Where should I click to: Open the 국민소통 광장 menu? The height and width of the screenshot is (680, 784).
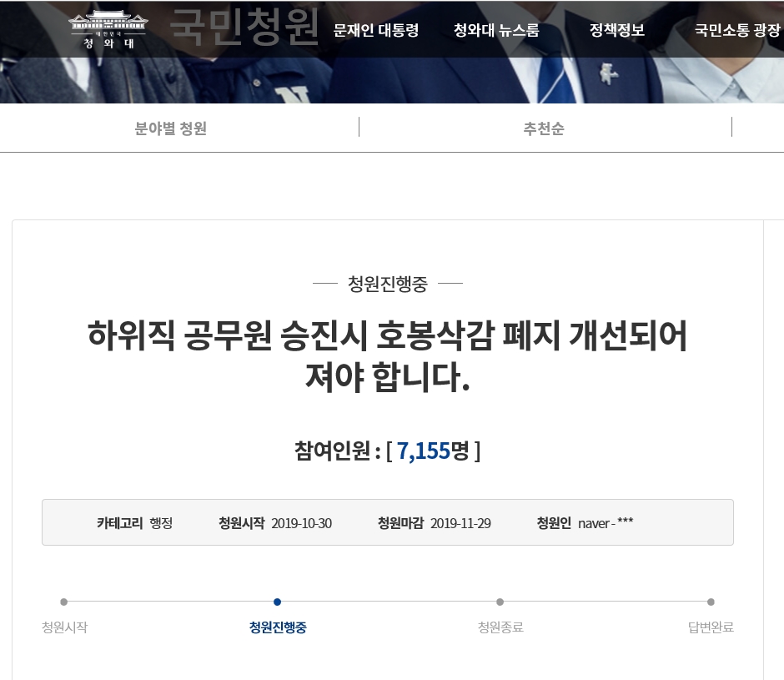tap(737, 30)
